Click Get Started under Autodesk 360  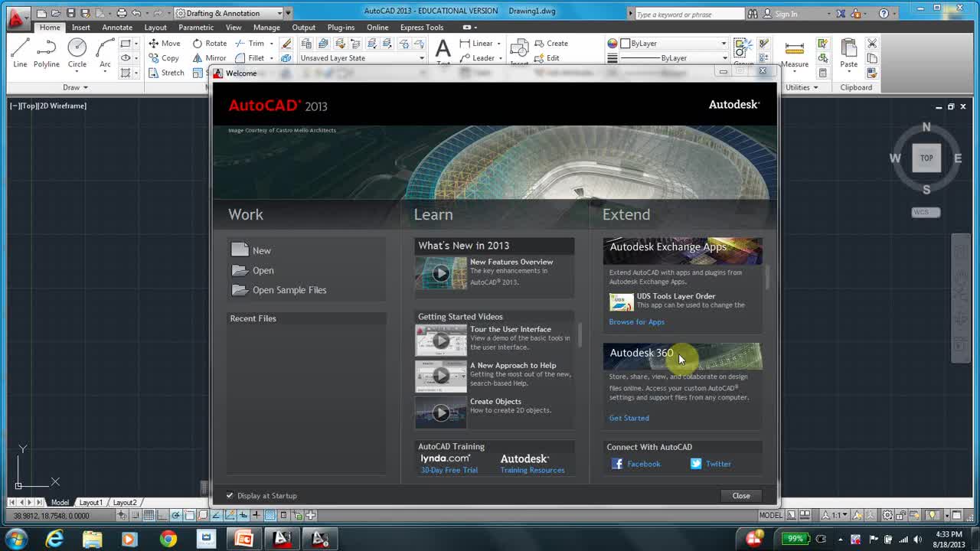pos(629,418)
